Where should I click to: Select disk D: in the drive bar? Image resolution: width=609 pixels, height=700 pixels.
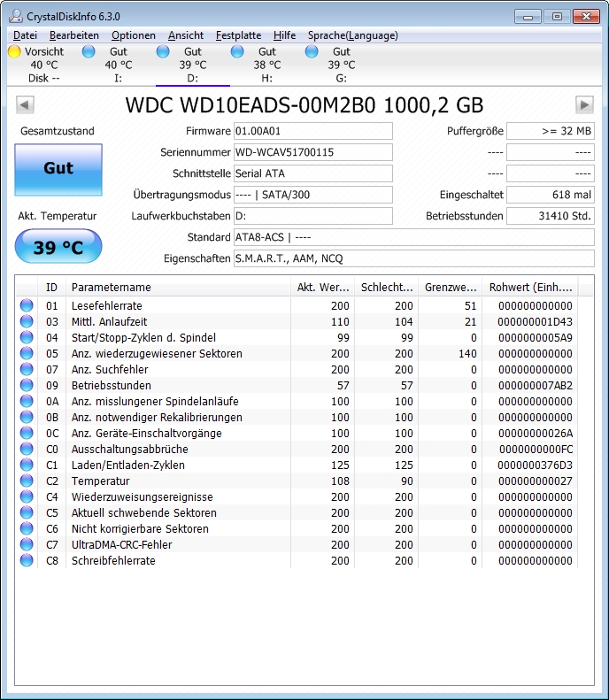pyautogui.click(x=192, y=65)
